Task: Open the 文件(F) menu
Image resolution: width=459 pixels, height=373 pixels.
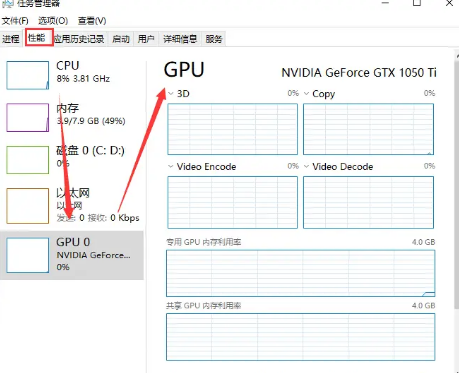Action: (x=15, y=21)
